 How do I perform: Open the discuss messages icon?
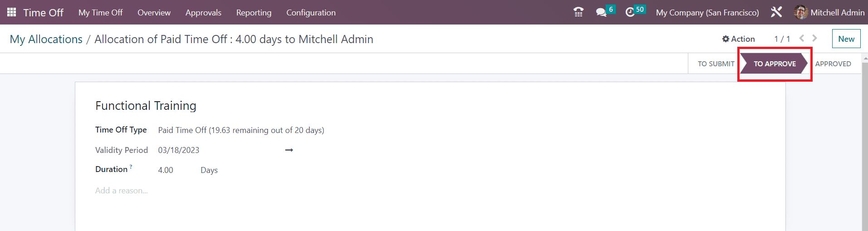[x=602, y=12]
